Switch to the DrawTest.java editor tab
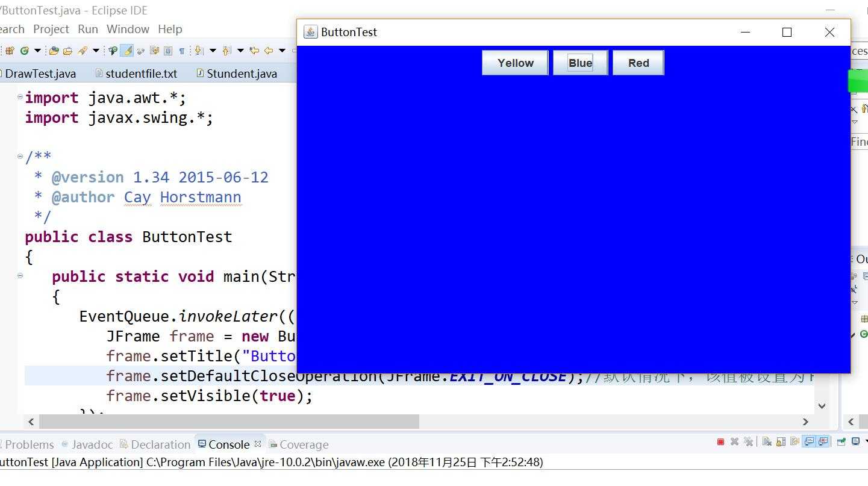The width and height of the screenshot is (868, 486). 40,73
